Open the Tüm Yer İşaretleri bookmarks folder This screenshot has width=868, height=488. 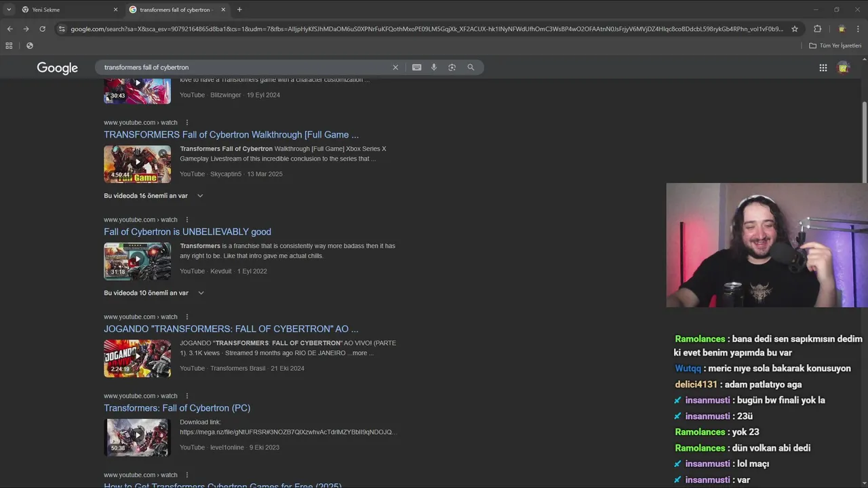click(835, 45)
